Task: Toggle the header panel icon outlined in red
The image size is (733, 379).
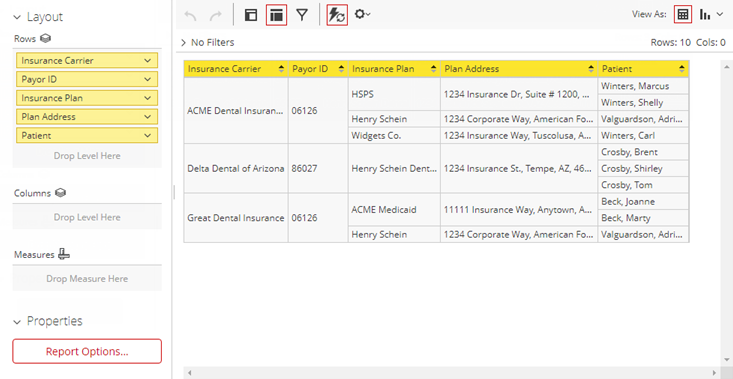Action: coord(276,15)
